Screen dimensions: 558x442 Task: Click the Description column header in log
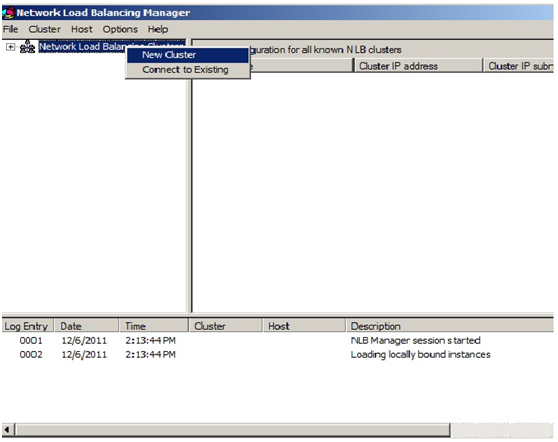[450, 326]
